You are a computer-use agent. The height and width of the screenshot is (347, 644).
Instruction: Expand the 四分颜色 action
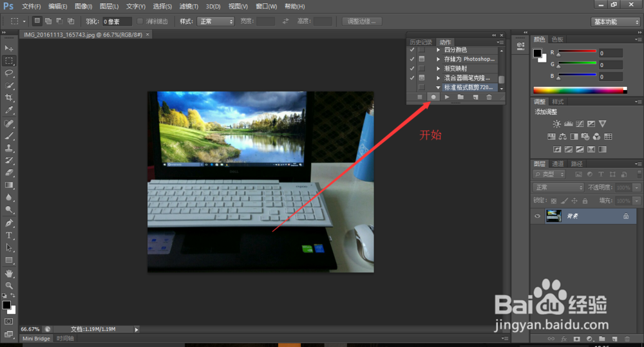tap(438, 50)
